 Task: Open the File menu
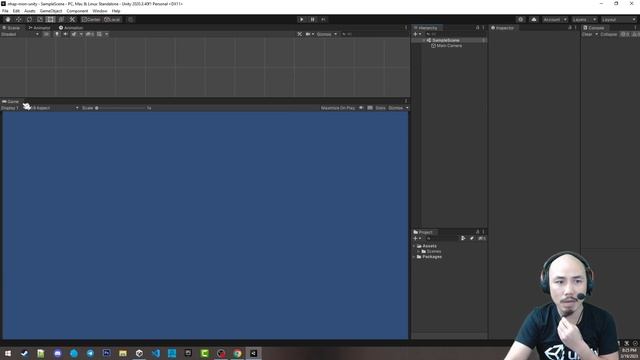click(5, 11)
